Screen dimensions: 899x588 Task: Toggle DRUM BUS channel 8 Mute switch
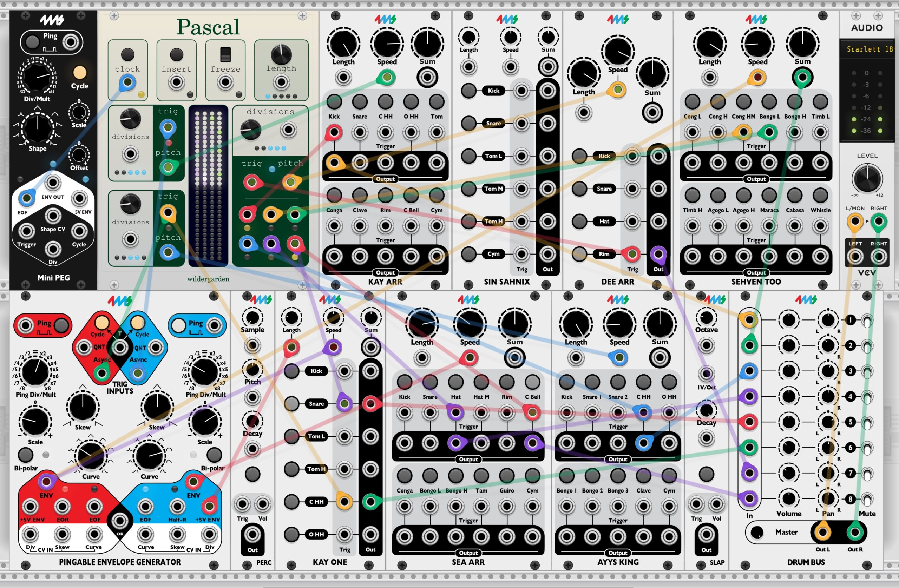pyautogui.click(x=867, y=499)
